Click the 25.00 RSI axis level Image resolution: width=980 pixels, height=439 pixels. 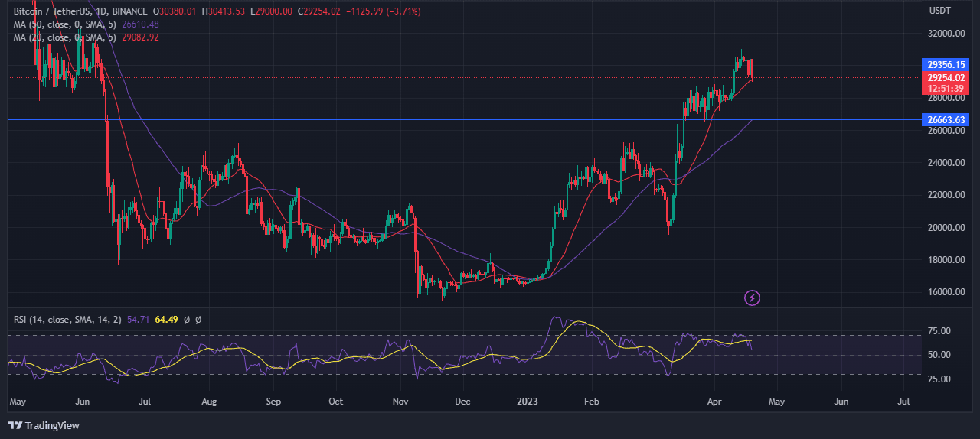pos(939,379)
